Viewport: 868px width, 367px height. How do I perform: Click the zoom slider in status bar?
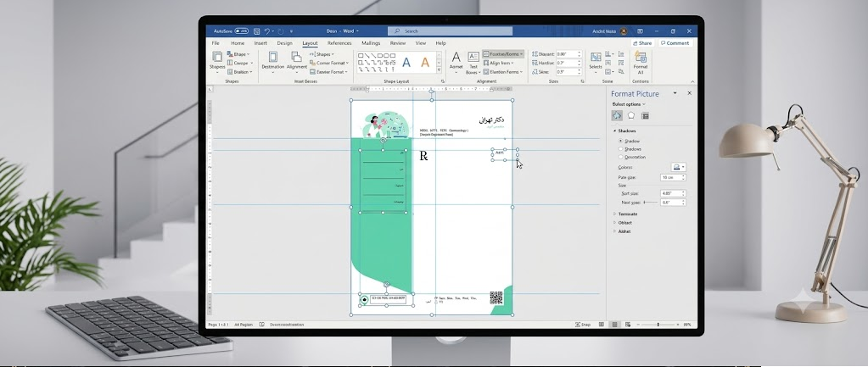tap(658, 325)
